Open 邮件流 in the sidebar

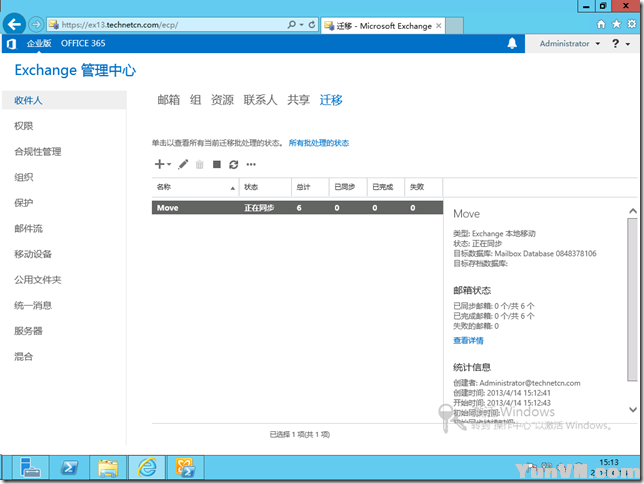28,228
